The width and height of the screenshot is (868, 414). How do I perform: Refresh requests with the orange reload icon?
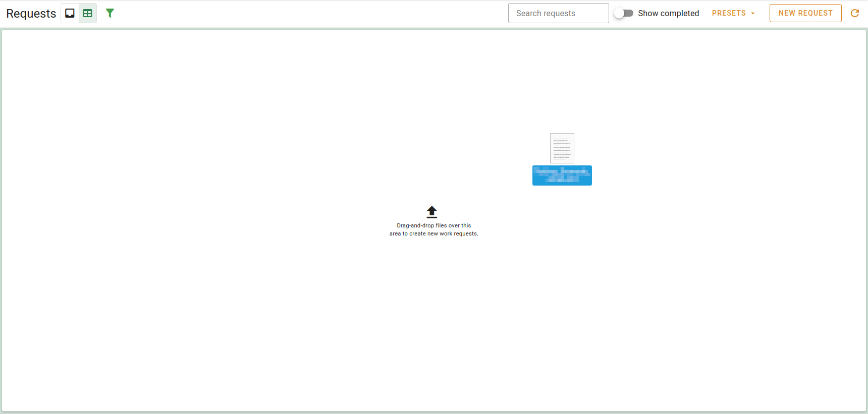(855, 13)
